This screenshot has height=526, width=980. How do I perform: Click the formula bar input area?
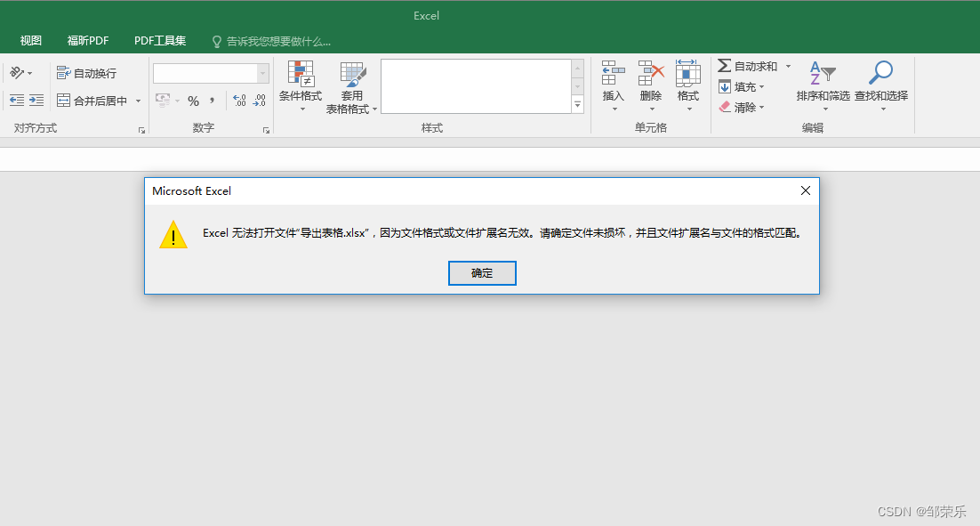click(490, 159)
